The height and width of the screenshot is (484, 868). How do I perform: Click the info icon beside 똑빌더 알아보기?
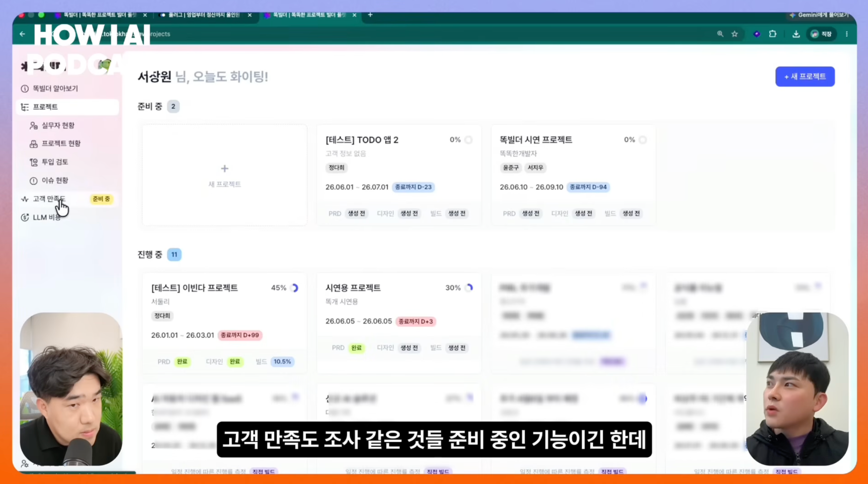(24, 88)
